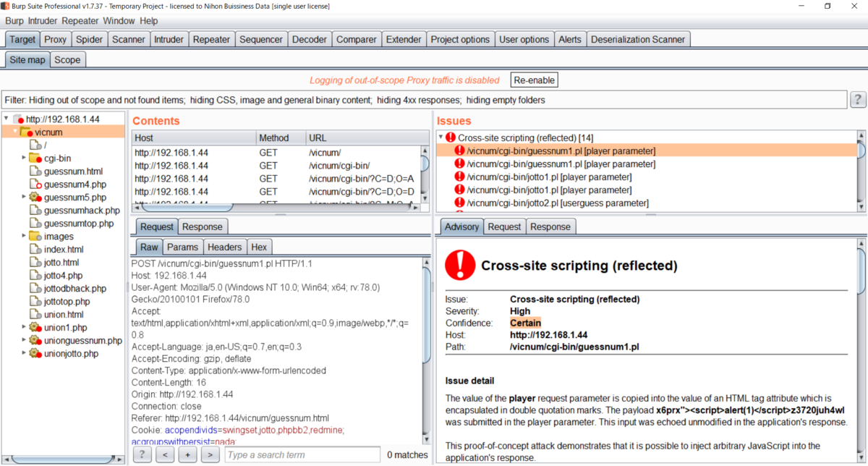
Task: Open the Response tab in Contents panel
Action: click(203, 226)
